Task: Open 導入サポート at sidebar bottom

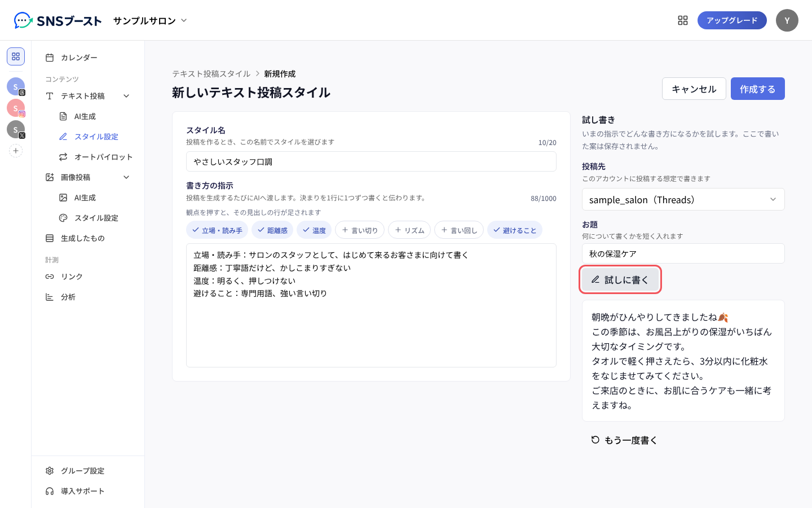Action: click(x=88, y=491)
